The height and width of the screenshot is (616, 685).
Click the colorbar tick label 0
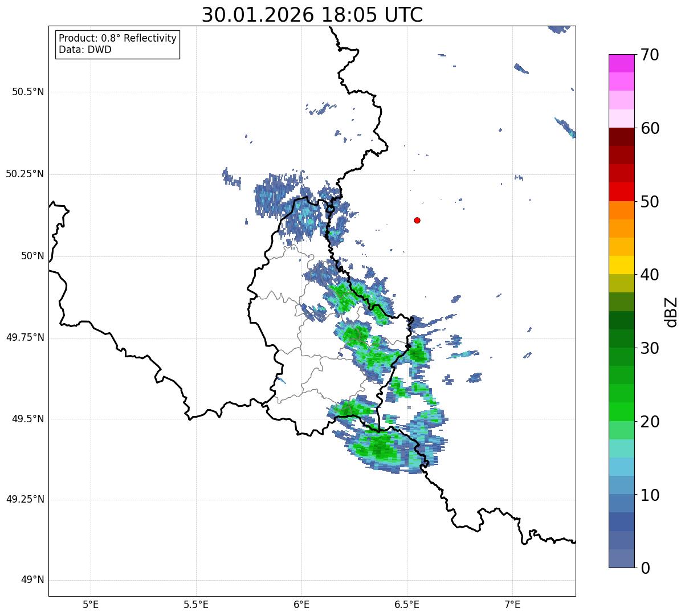pyautogui.click(x=645, y=568)
